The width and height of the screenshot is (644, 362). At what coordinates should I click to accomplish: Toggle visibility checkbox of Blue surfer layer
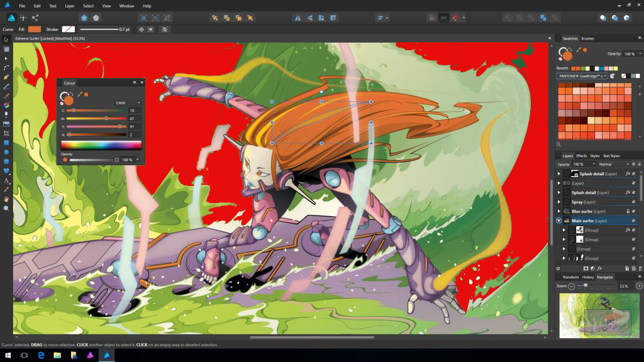pos(634,211)
